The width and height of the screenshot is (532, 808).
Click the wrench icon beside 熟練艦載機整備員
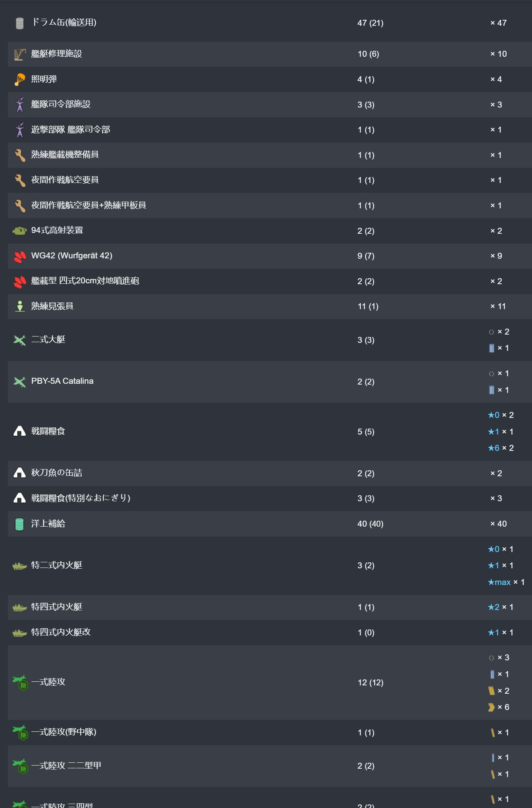click(x=20, y=155)
